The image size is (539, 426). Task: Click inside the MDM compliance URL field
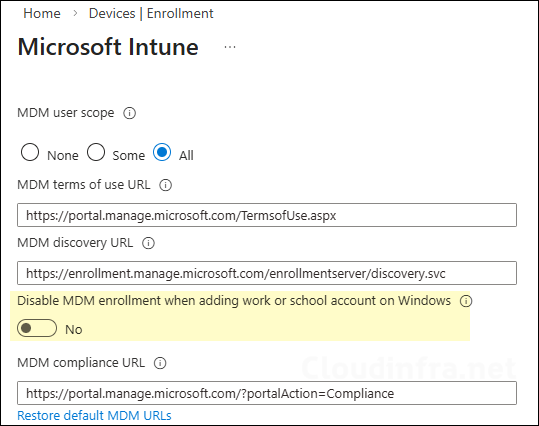[x=267, y=393]
